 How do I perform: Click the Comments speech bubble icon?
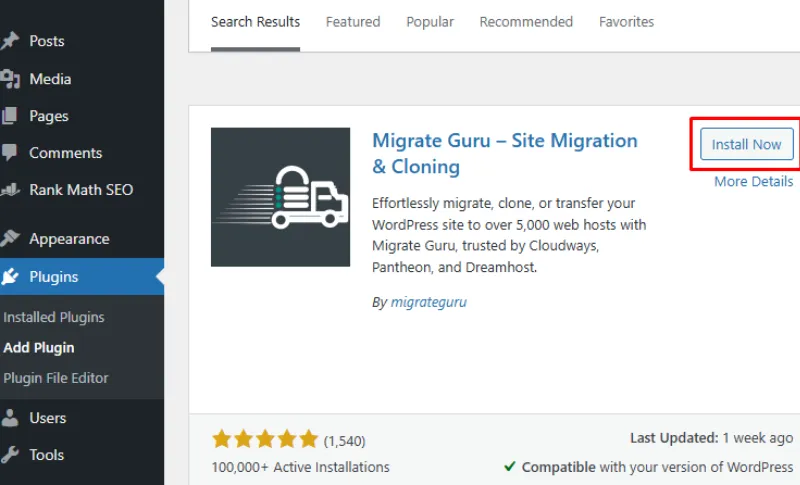coord(9,152)
